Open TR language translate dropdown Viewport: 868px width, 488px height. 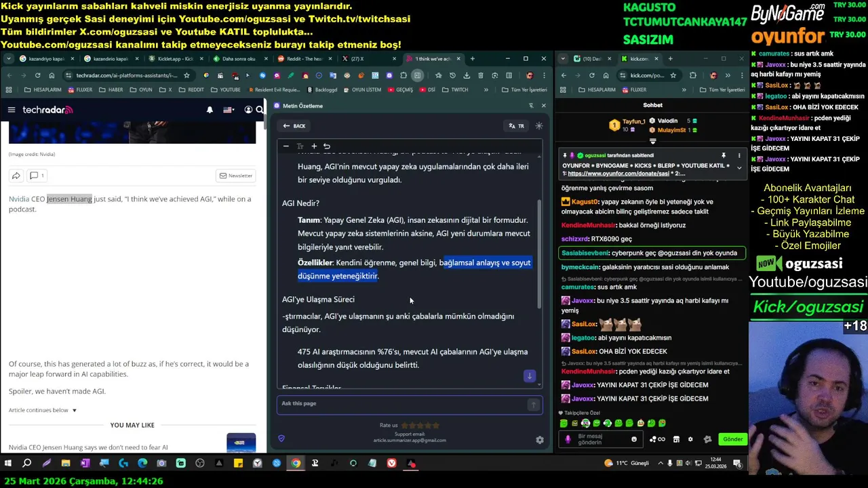coord(517,125)
